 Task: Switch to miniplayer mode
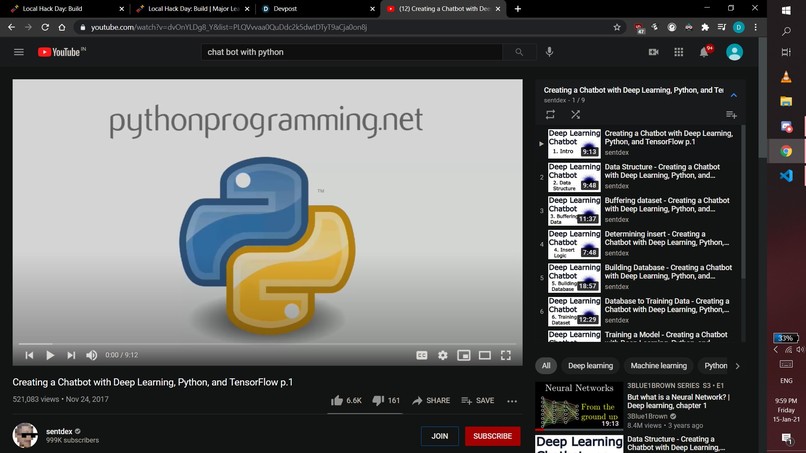(464, 355)
